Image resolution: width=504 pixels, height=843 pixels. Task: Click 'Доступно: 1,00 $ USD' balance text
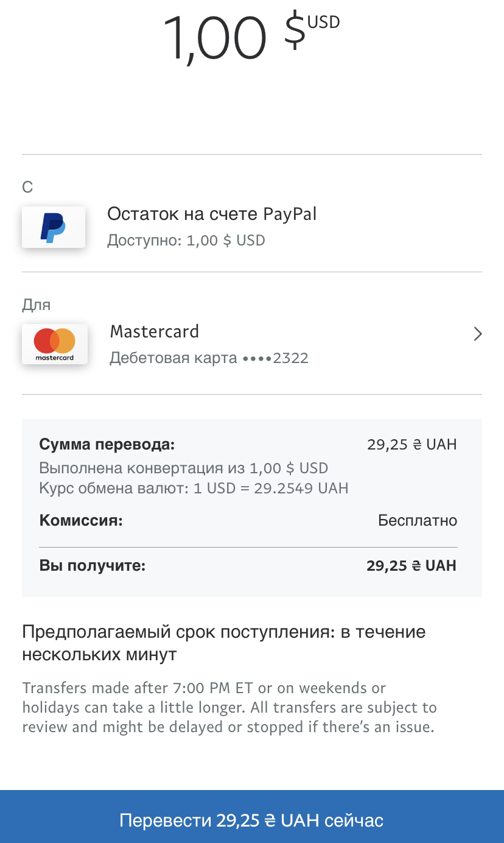[x=186, y=240]
